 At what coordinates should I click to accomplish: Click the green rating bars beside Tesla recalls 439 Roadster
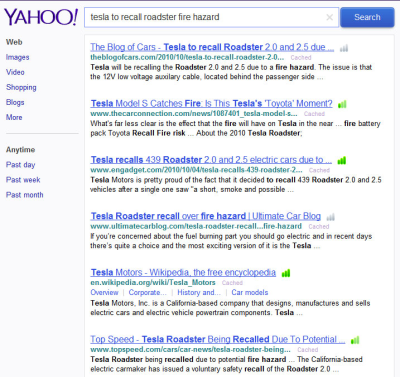coord(342,161)
